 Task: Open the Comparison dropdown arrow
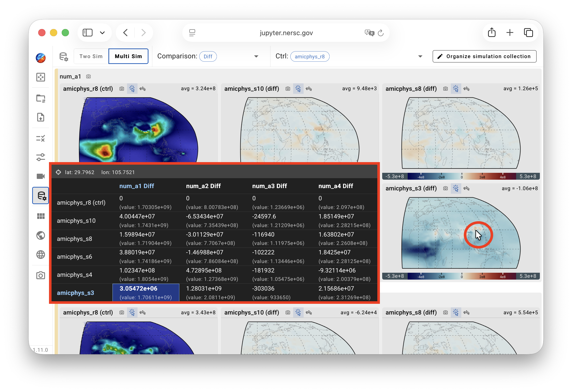pos(256,57)
